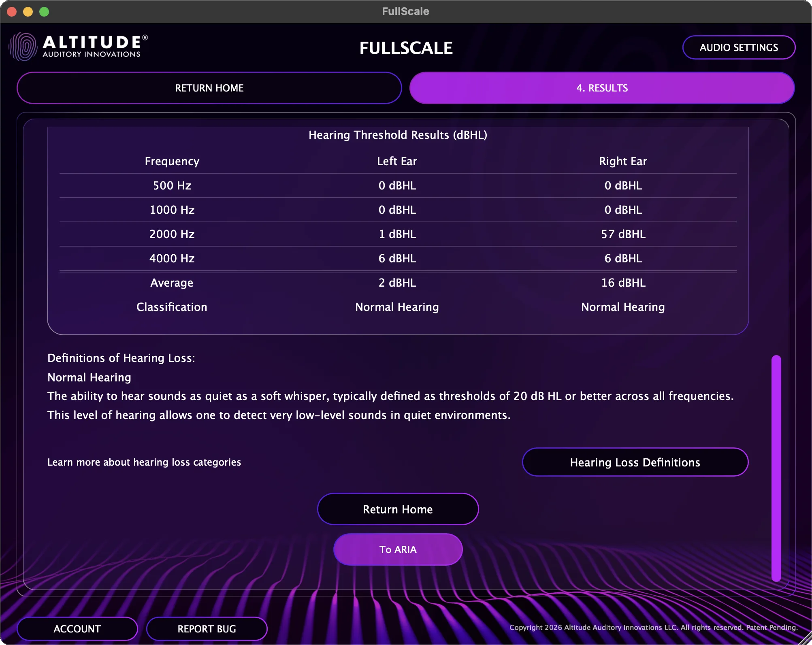Select the 4000 Hz row label
Image resolution: width=812 pixels, height=645 pixels.
[172, 258]
